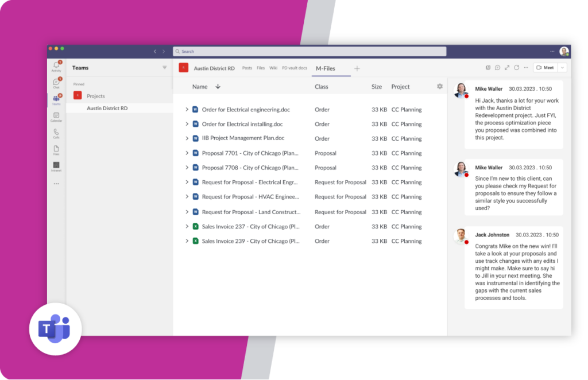Show more apps ellipsis in the left rail

[x=56, y=184]
